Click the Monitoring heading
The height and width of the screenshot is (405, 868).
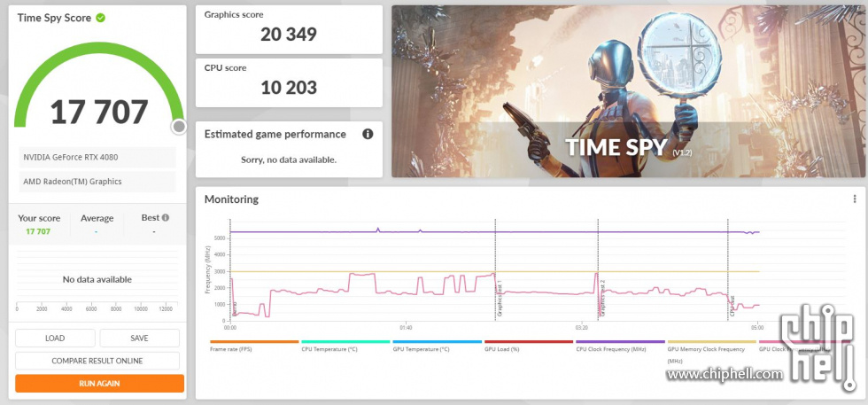pos(231,199)
